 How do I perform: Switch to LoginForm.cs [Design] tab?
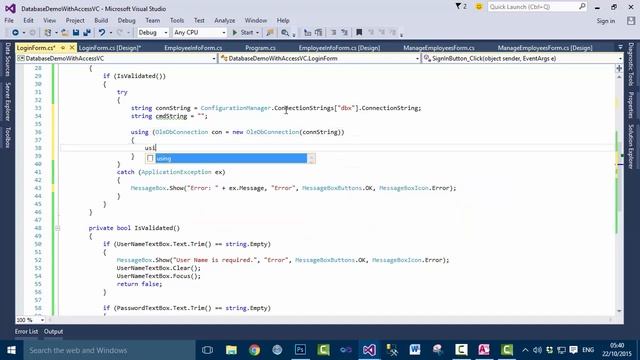click(x=110, y=48)
